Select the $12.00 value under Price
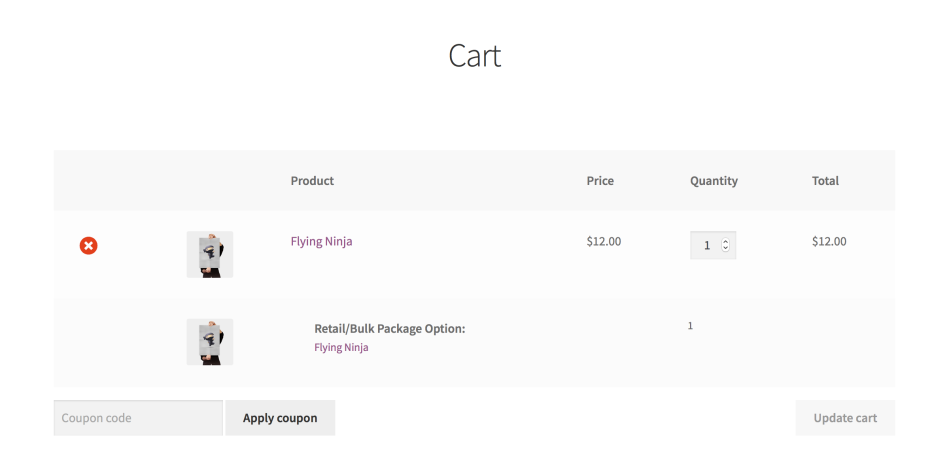Viewport: 949px width, 468px height. [604, 241]
